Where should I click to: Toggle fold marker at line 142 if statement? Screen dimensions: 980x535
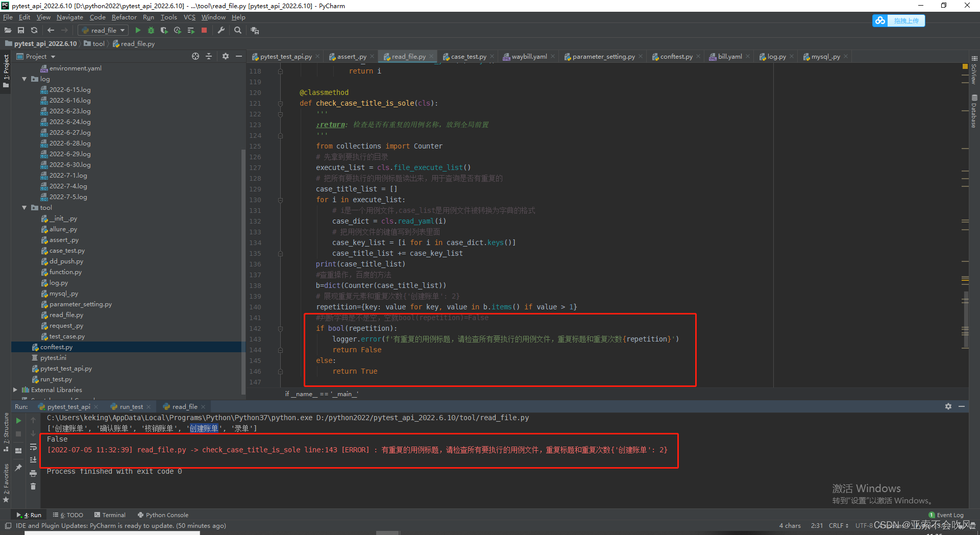tap(280, 329)
